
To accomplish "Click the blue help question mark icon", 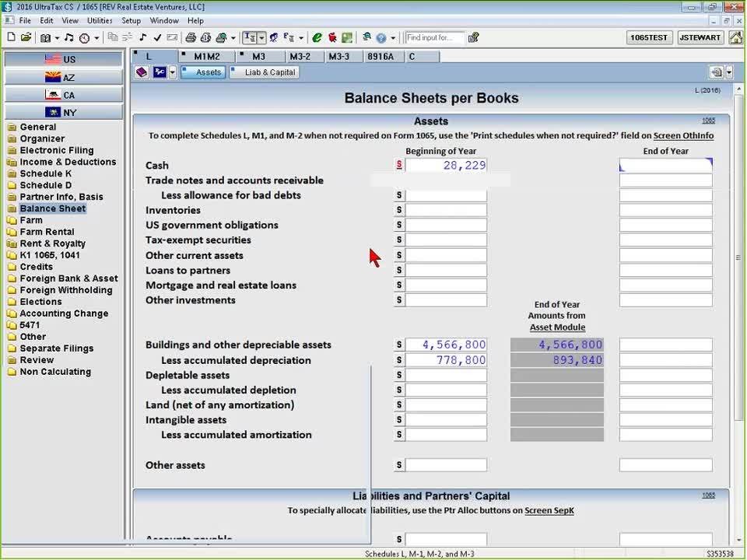I will (x=381, y=37).
